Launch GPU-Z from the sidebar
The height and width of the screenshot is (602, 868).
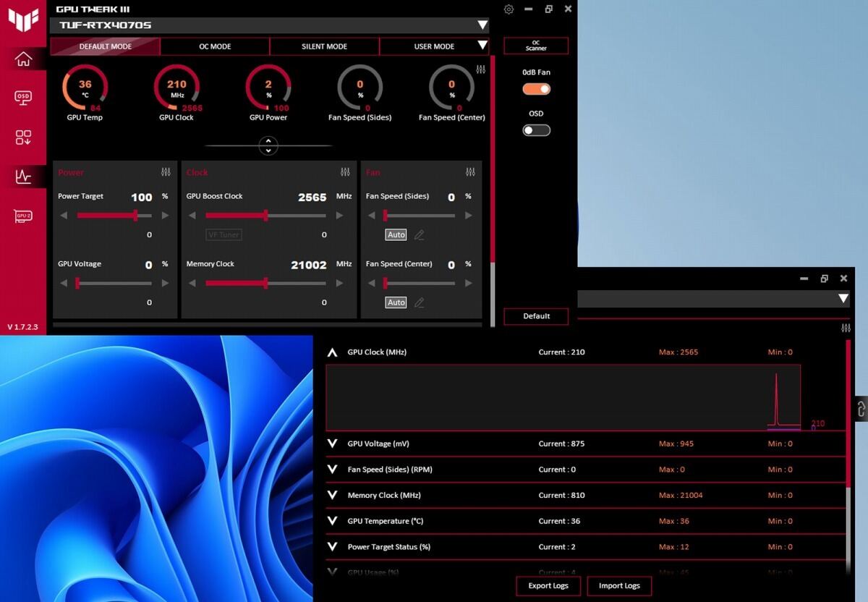click(x=23, y=216)
